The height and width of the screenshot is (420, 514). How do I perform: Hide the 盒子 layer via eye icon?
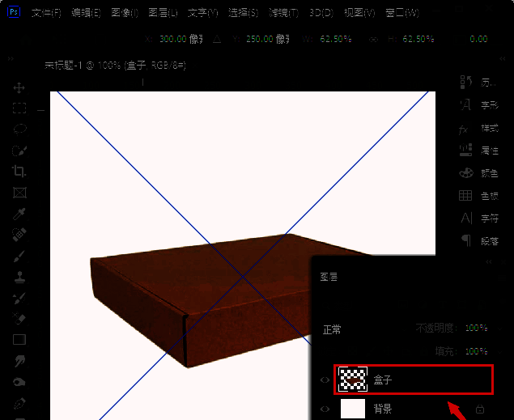[x=325, y=379]
